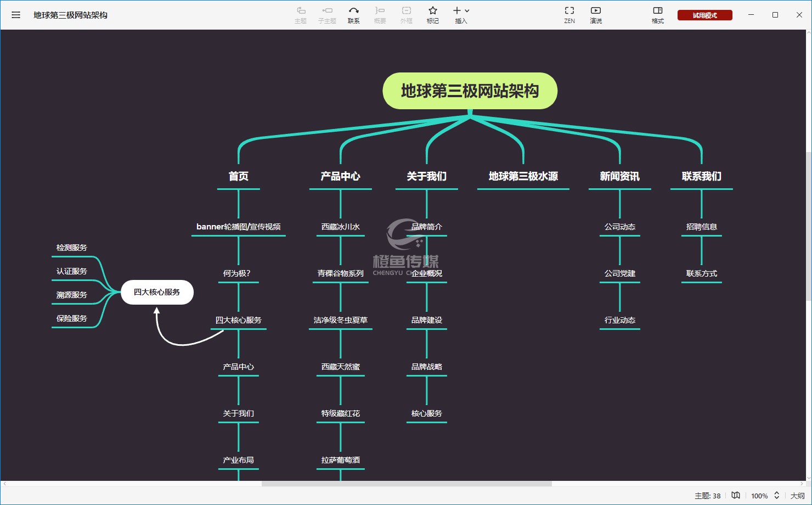812x505 pixels.
Task: Click the vertical scrollbar thumb
Action: 809,226
